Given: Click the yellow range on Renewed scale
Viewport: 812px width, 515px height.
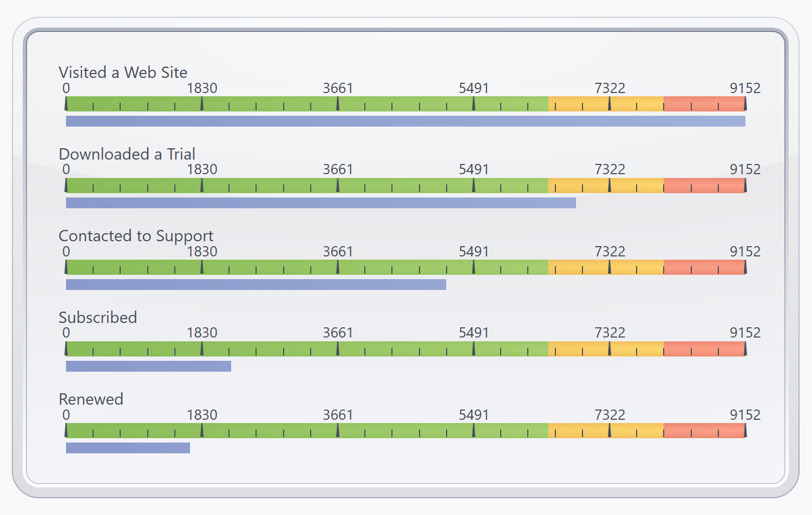Looking at the screenshot, I should [606, 431].
